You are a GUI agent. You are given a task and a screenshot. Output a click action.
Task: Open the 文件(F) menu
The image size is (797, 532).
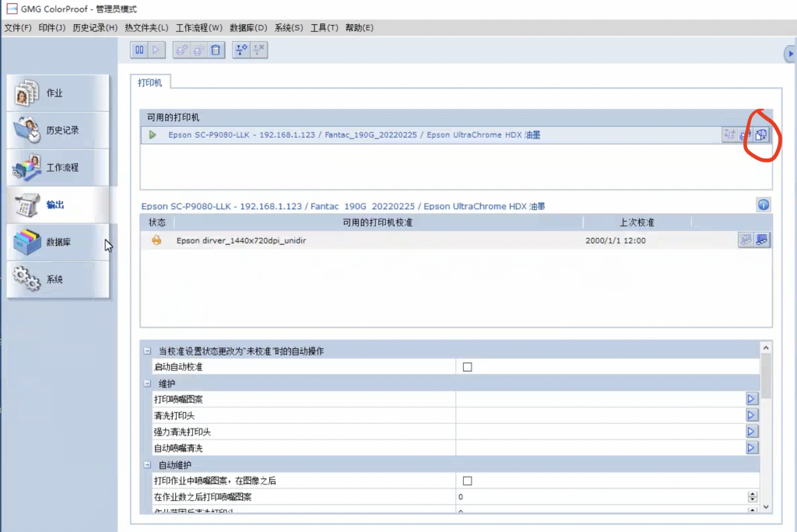coord(18,28)
